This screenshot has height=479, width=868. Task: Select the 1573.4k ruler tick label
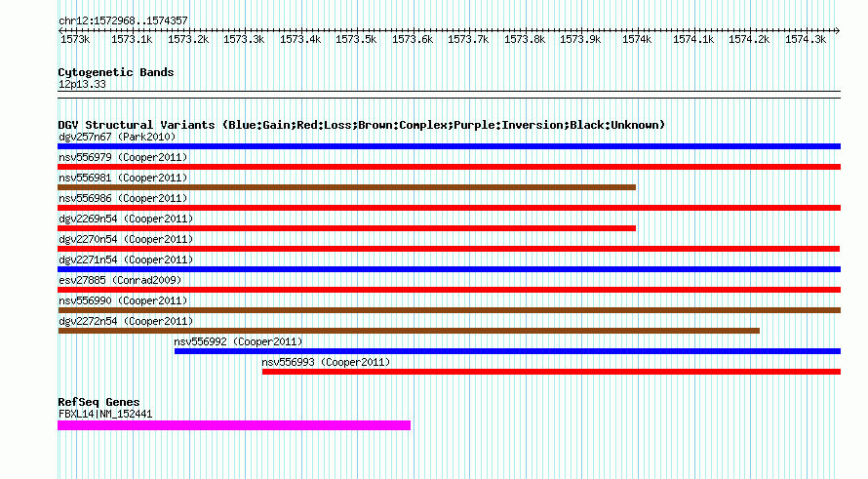300,39
